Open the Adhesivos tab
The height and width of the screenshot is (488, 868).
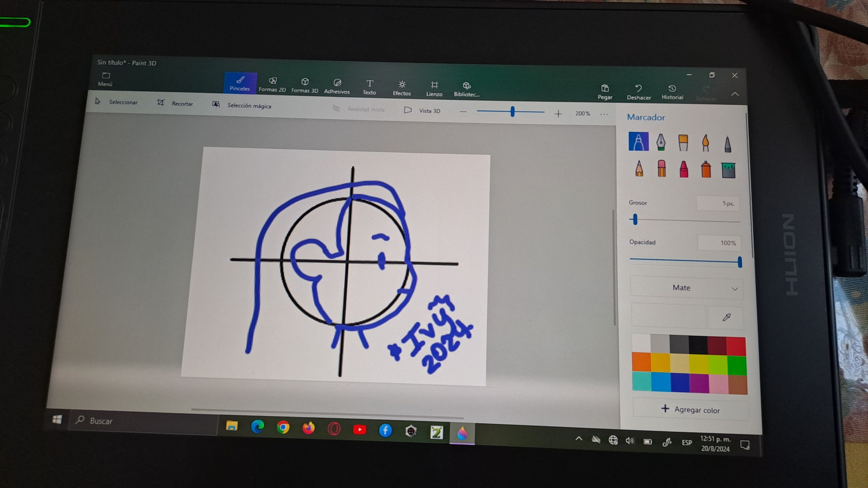(x=337, y=86)
